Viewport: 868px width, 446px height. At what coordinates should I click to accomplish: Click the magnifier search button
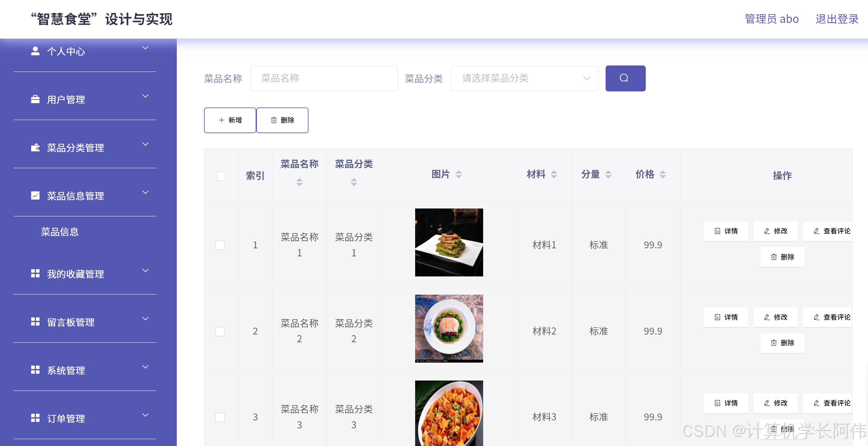pyautogui.click(x=625, y=78)
